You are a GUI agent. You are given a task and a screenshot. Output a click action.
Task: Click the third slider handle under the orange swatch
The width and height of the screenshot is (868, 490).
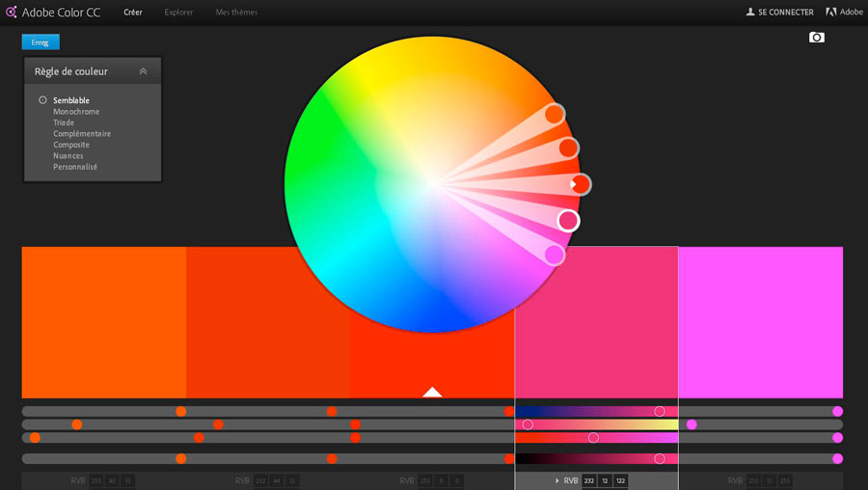35,438
